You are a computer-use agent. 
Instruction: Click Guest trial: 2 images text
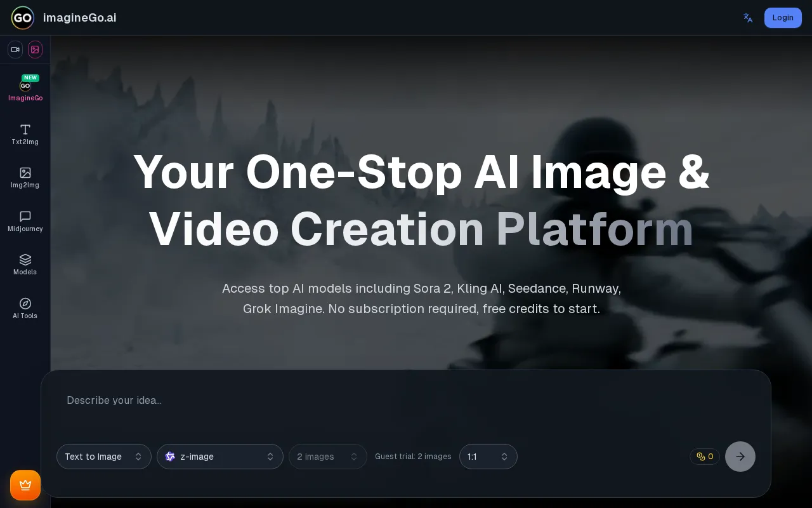pyautogui.click(x=413, y=457)
